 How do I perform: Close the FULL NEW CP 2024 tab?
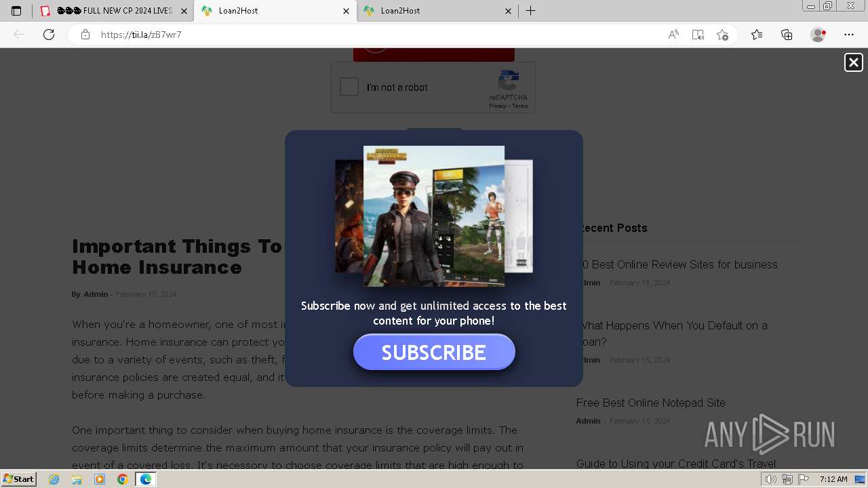[184, 11]
